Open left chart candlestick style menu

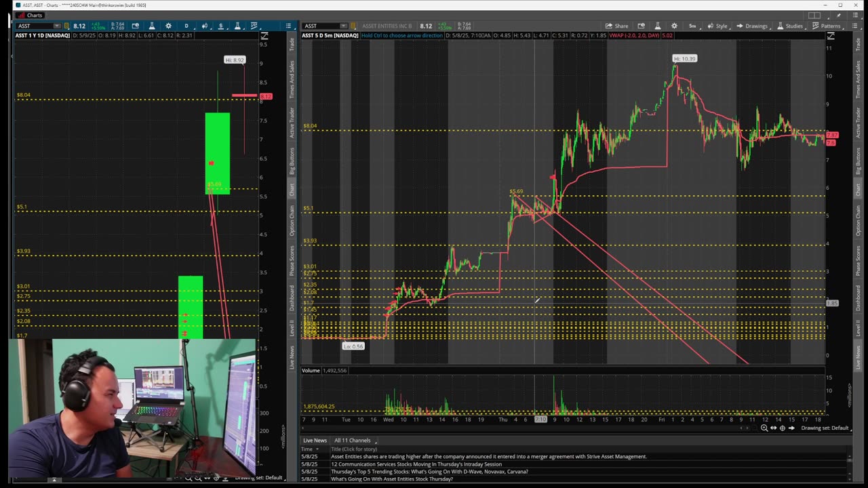pyautogui.click(x=205, y=26)
